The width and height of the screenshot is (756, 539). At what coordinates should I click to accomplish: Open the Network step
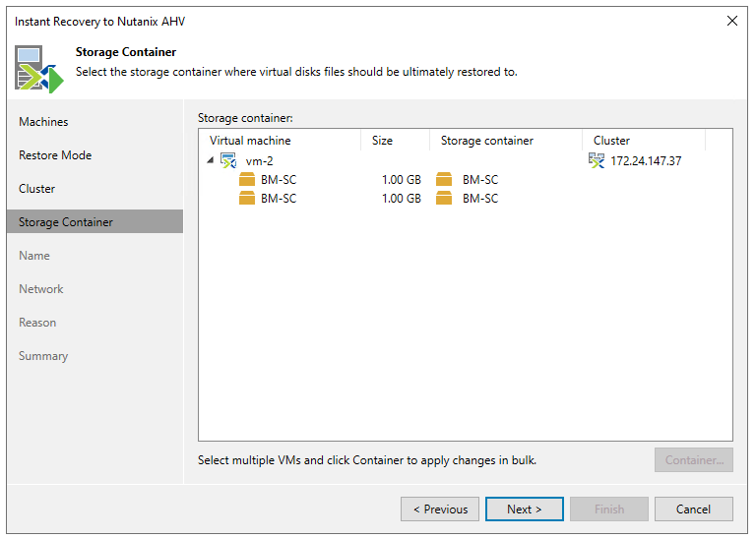pyautogui.click(x=41, y=289)
